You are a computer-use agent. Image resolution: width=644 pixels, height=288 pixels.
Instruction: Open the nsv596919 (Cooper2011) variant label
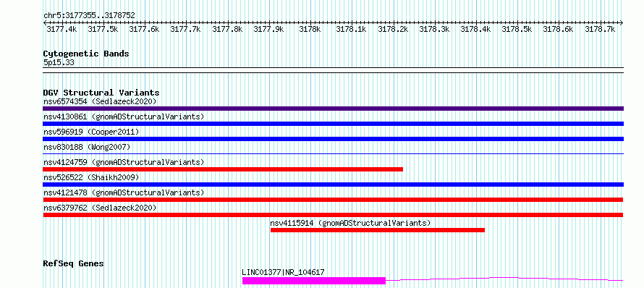pos(91,132)
